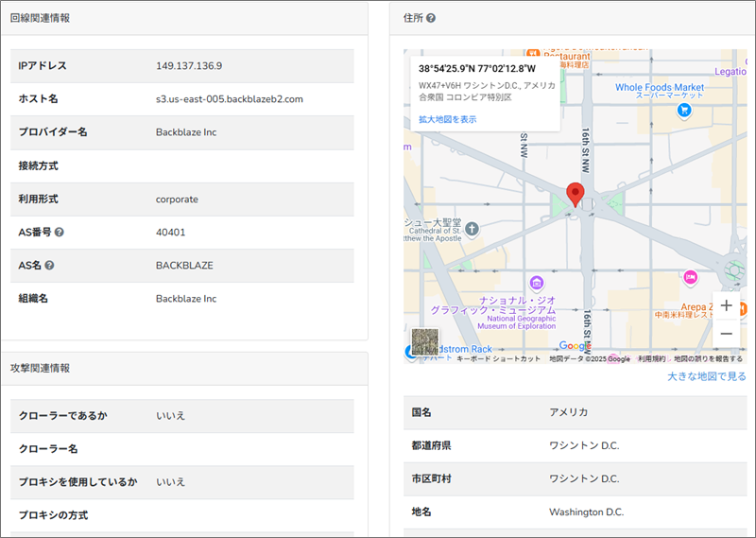Switch to the satellite view thumbnail
756x538 pixels.
[424, 341]
